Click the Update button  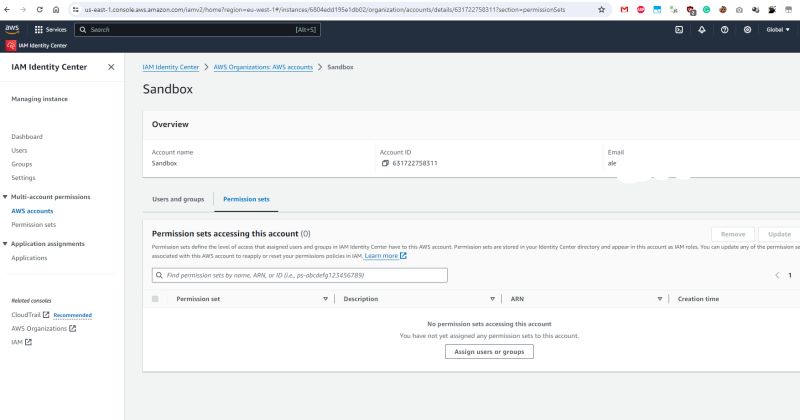(779, 234)
